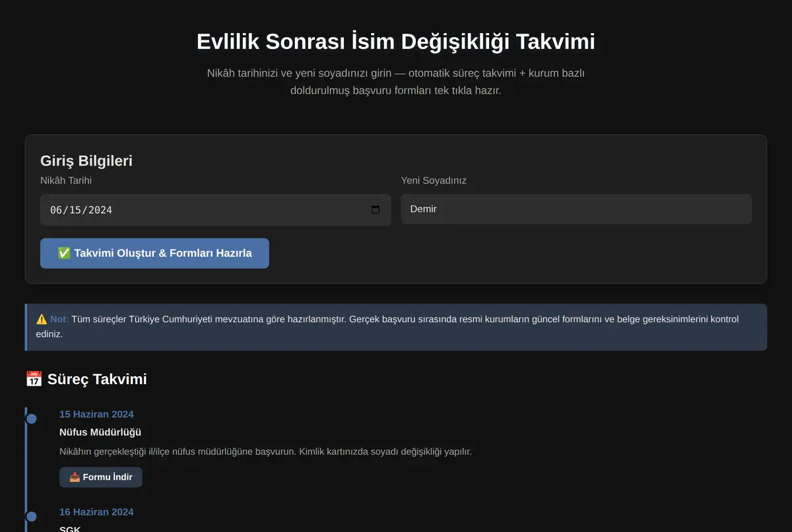Click the 'Nikâh Tarihi' label
792x532 pixels.
coord(66,180)
